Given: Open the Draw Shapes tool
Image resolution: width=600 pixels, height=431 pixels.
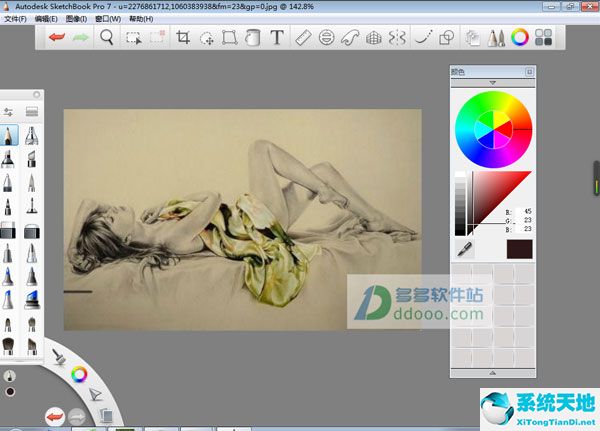Looking at the screenshot, I should [x=447, y=38].
